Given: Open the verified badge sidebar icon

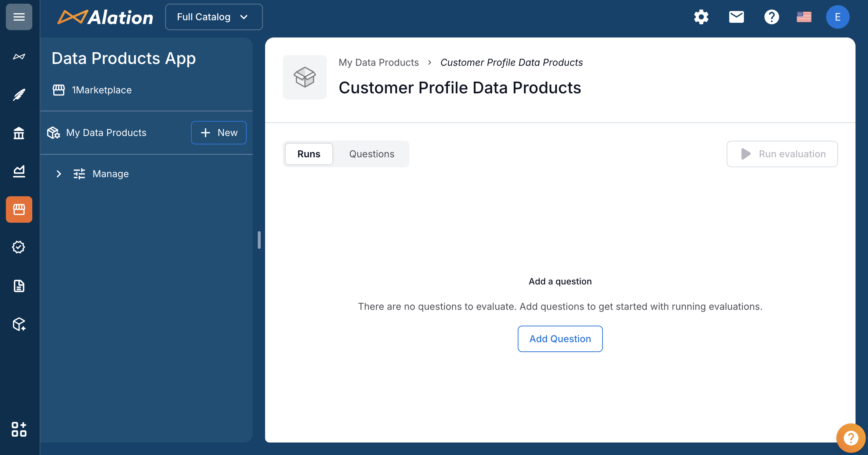Looking at the screenshot, I should (19, 247).
